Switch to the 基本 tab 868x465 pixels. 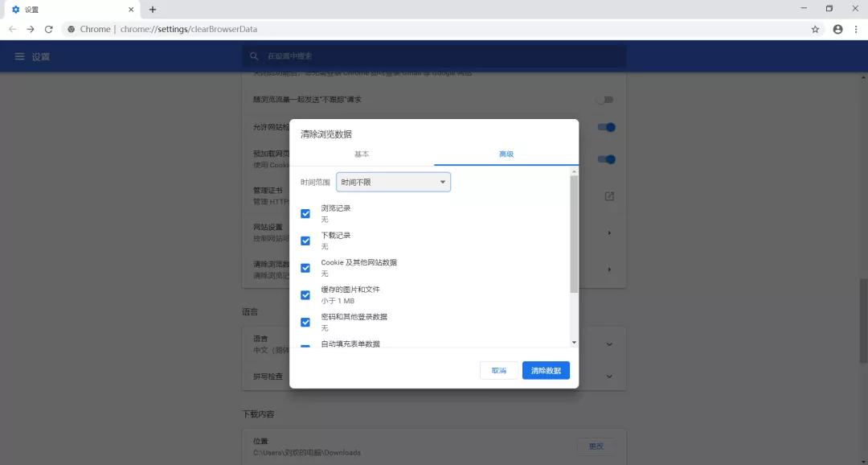pos(361,154)
